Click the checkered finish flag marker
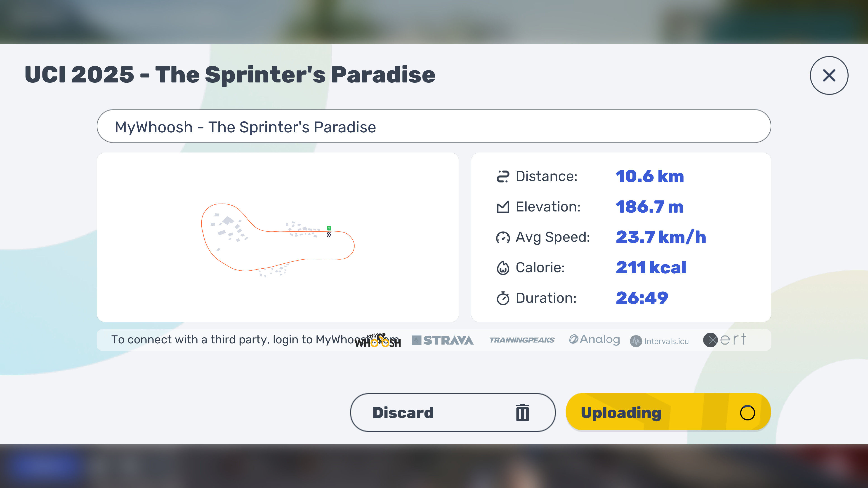The width and height of the screenshot is (868, 488). pos(329,235)
